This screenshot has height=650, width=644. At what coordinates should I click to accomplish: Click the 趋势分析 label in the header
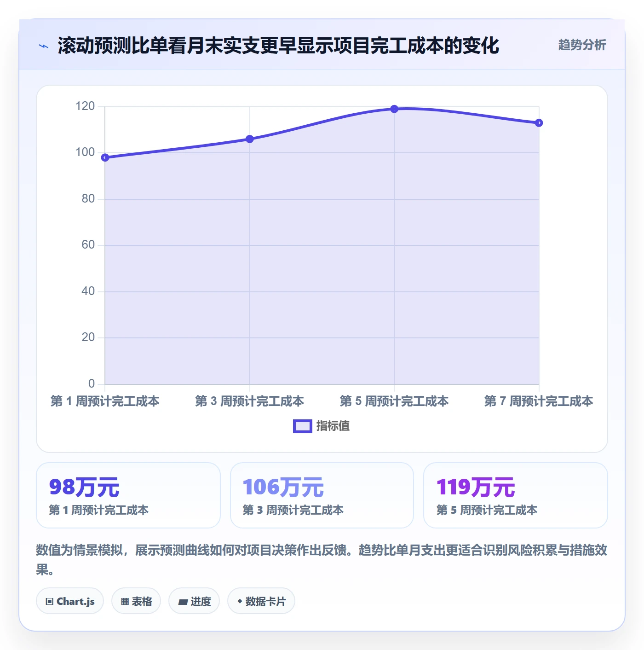582,45
